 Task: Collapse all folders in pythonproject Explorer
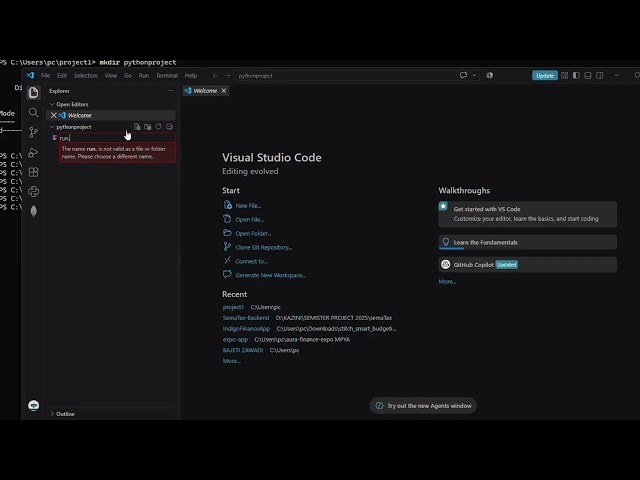click(169, 127)
